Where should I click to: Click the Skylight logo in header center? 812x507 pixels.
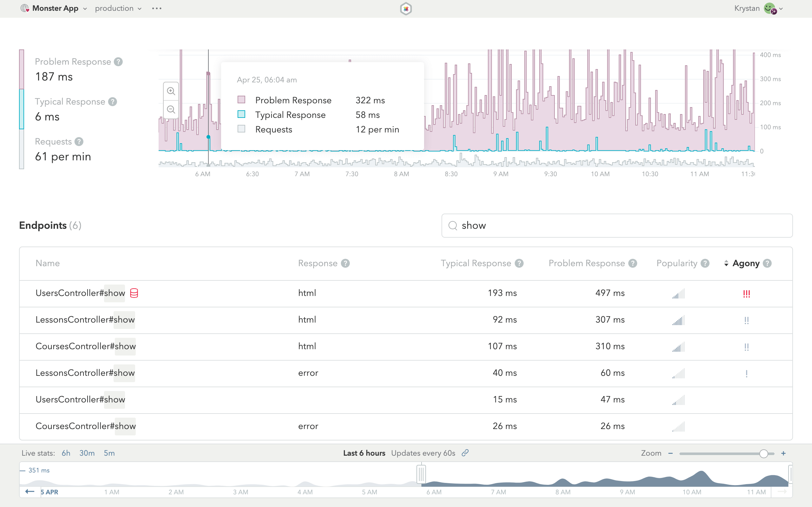click(406, 9)
